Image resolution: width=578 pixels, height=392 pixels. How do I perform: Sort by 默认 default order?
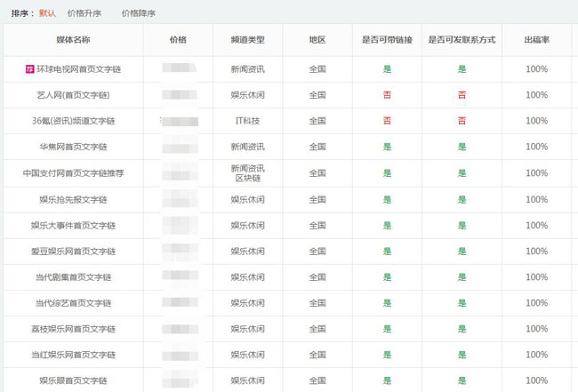pyautogui.click(x=47, y=13)
